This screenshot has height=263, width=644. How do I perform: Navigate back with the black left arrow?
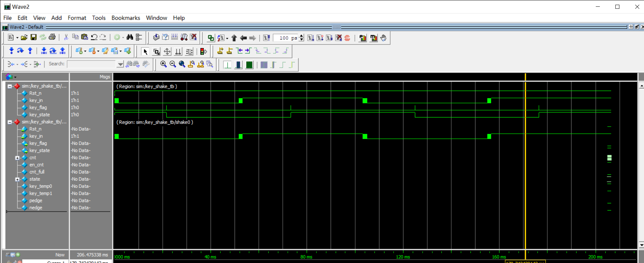click(243, 38)
